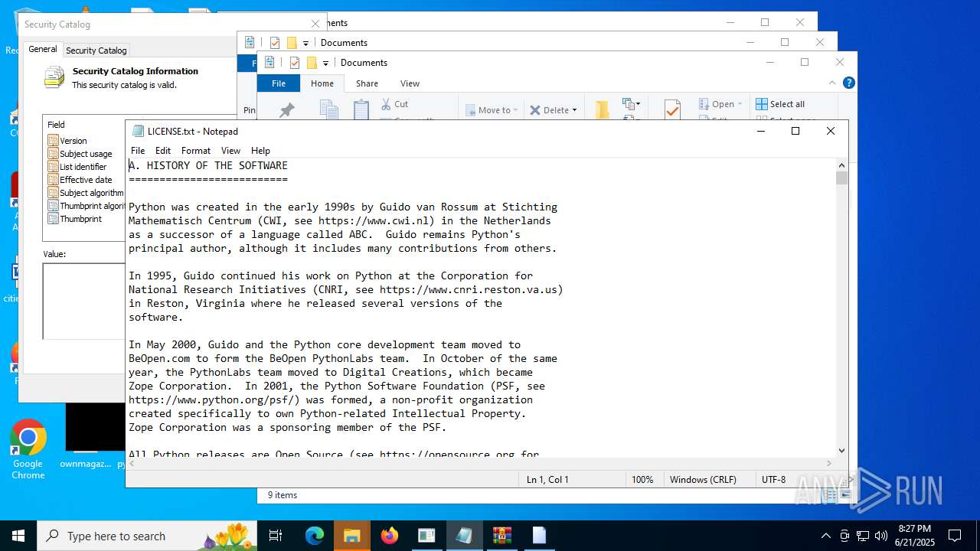
Task: Click the Value text box
Action: [84, 301]
